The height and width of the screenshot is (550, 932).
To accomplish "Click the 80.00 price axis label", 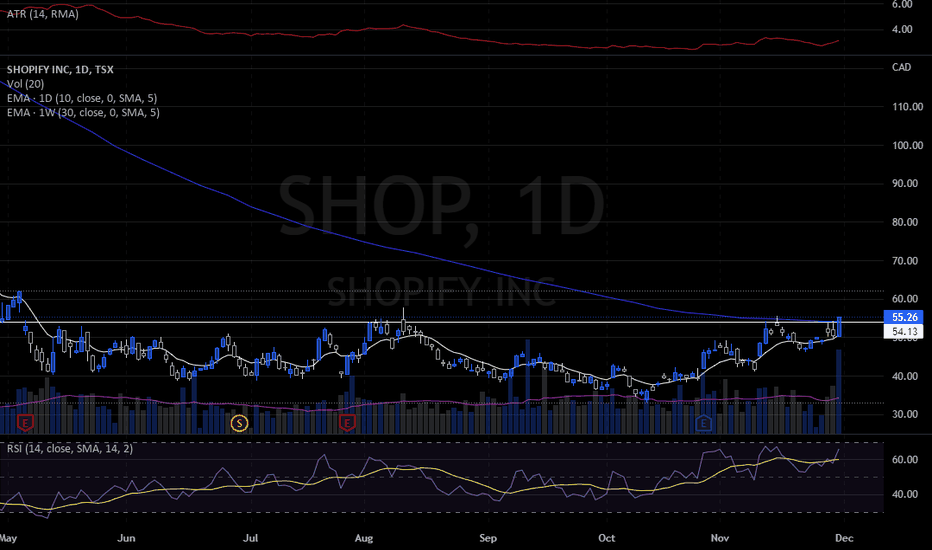I will (905, 222).
